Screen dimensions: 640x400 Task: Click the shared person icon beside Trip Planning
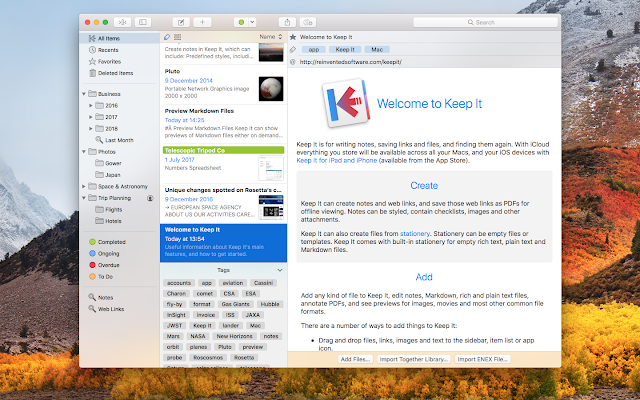pyautogui.click(x=150, y=198)
